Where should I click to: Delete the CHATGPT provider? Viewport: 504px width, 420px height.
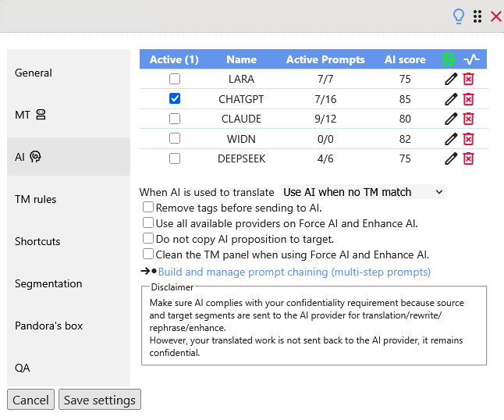[x=468, y=99]
